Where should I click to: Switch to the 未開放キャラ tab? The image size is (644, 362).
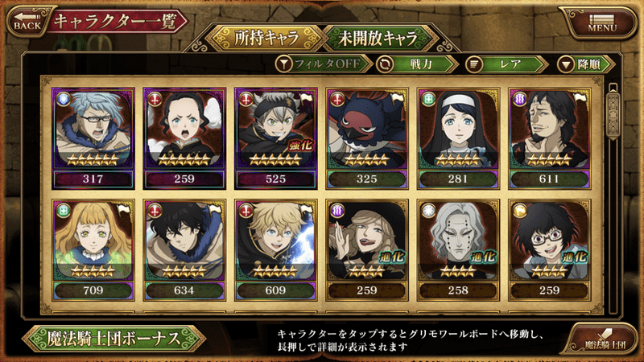[x=378, y=38]
